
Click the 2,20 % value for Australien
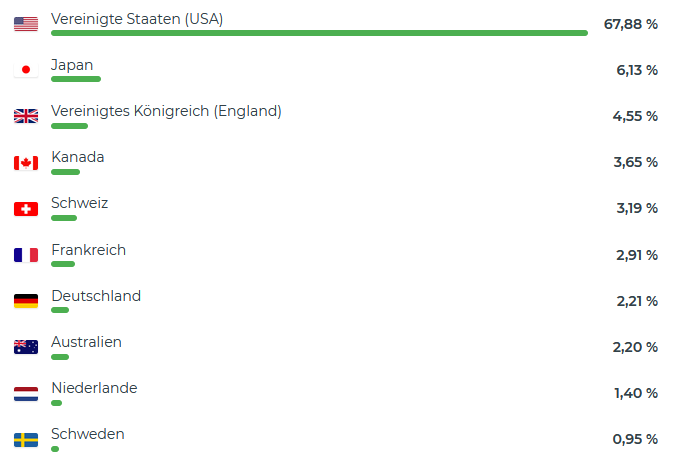[x=635, y=347]
